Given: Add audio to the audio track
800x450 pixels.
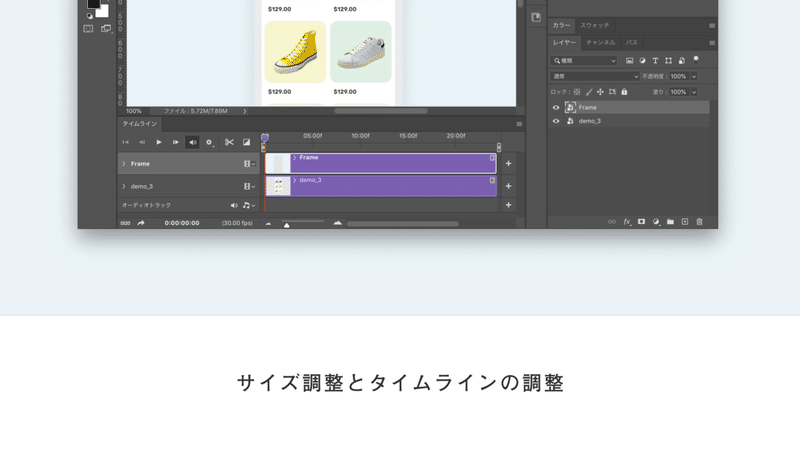Looking at the screenshot, I should pyautogui.click(x=508, y=205).
